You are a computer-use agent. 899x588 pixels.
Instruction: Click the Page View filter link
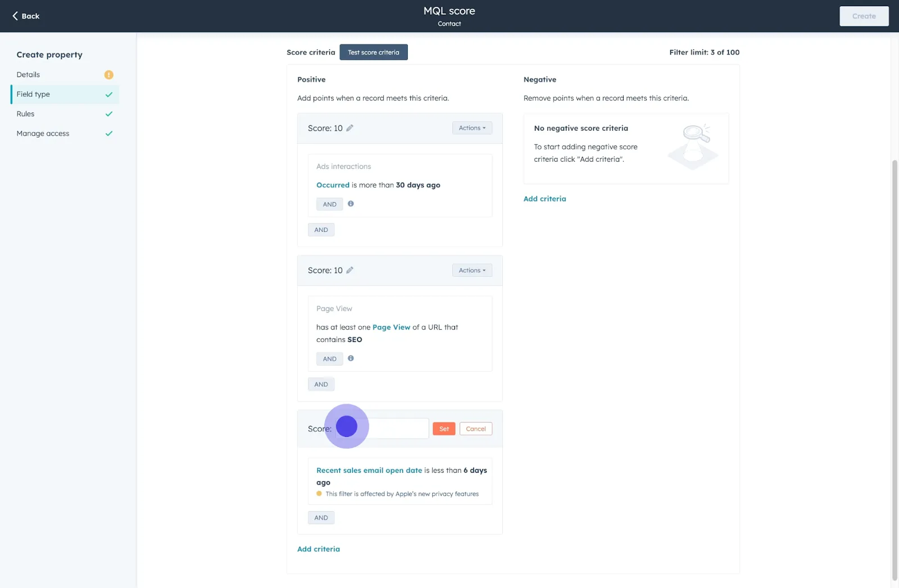coord(391,327)
